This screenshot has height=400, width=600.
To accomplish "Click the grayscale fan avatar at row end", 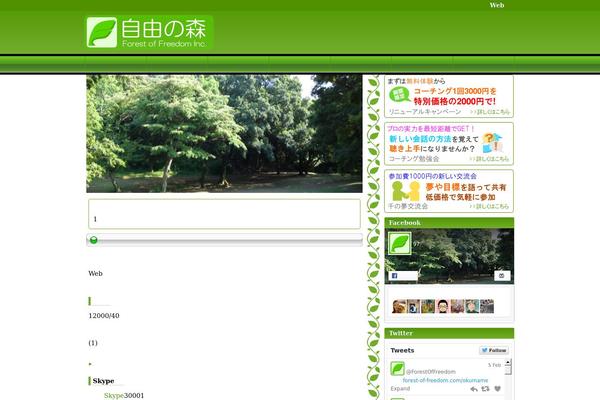I will click(487, 306).
